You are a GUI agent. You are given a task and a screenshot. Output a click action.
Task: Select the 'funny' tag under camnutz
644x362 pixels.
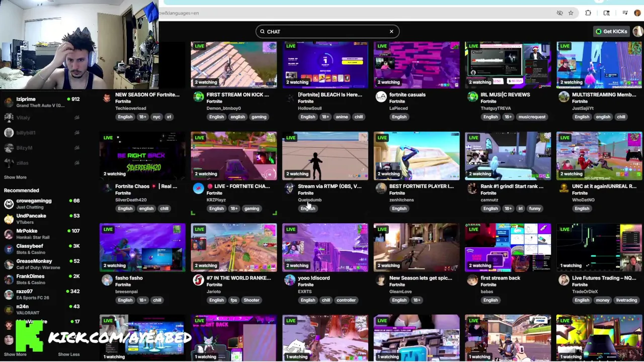click(x=535, y=208)
